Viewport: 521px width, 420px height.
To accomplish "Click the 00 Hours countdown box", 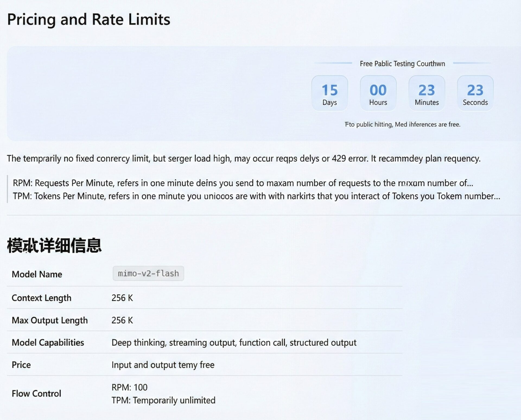I will coord(378,93).
